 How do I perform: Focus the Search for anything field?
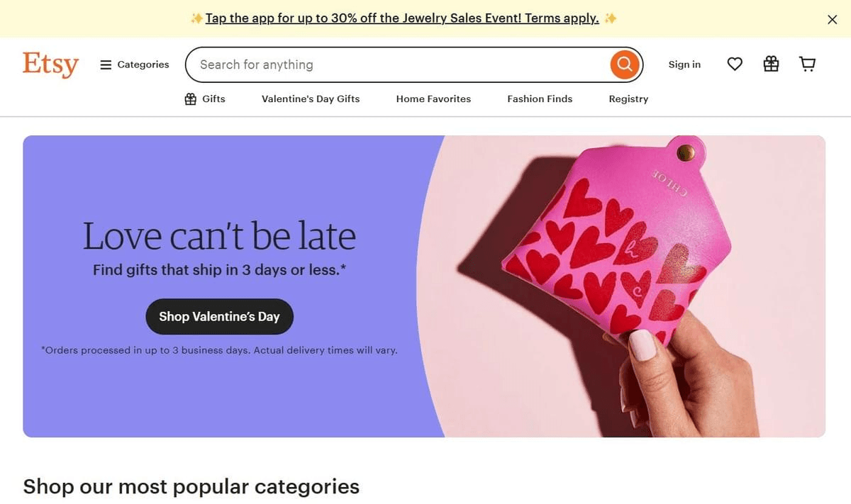pos(397,65)
